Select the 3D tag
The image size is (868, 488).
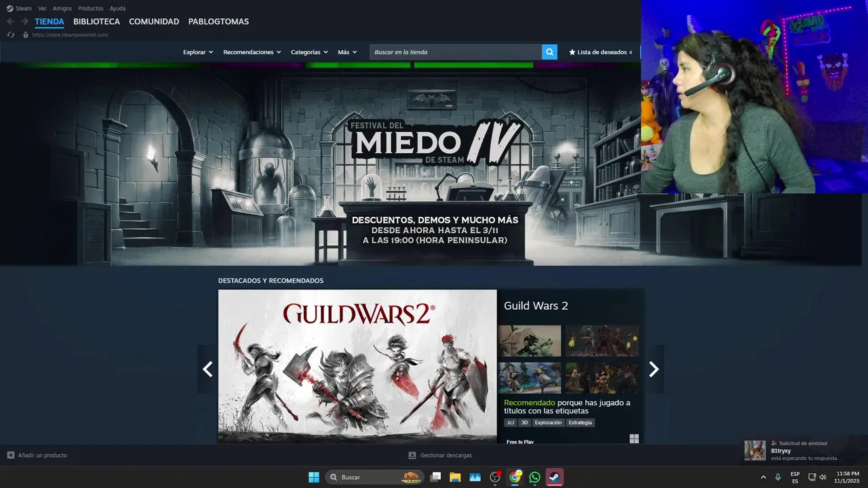tap(524, 422)
